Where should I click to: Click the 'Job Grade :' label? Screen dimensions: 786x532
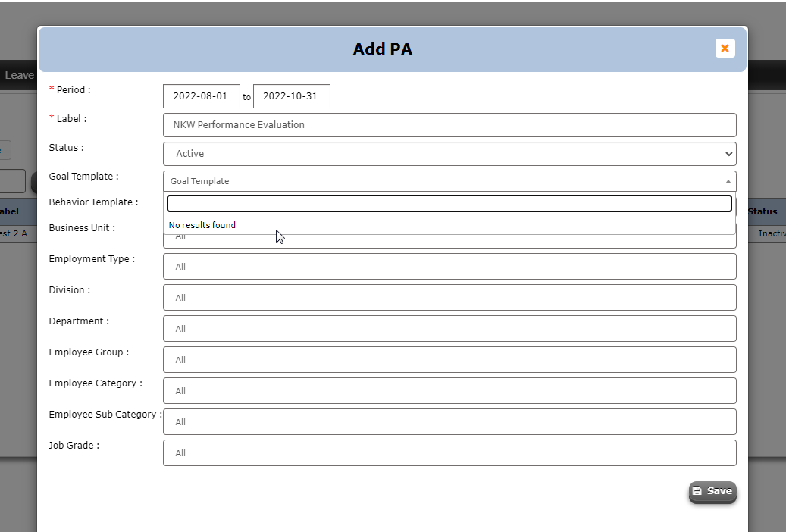tap(74, 446)
